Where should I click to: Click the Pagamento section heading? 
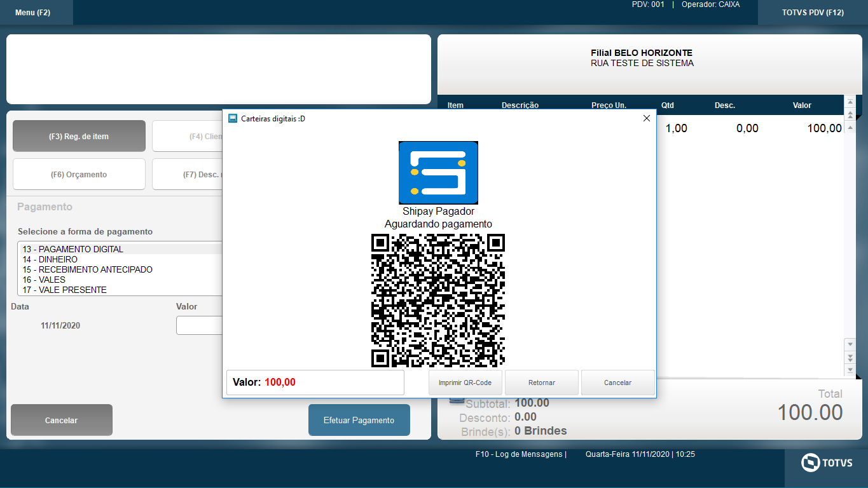pyautogui.click(x=45, y=207)
